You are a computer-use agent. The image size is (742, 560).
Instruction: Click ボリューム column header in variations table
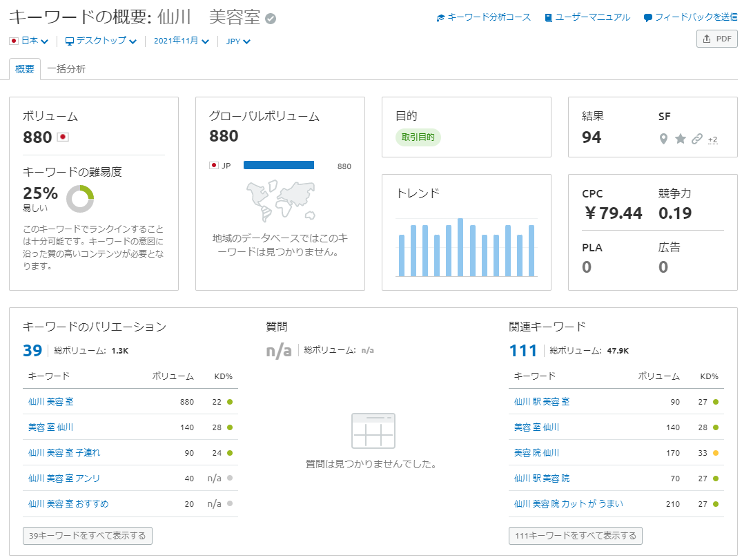coord(173,376)
